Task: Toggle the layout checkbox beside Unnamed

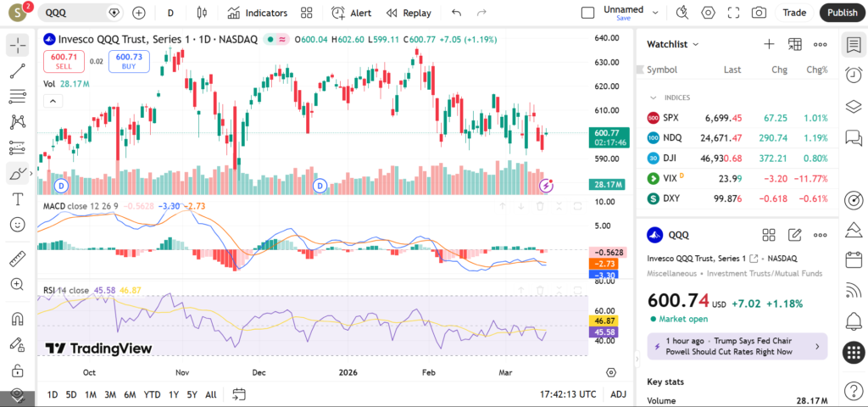Action: click(587, 13)
